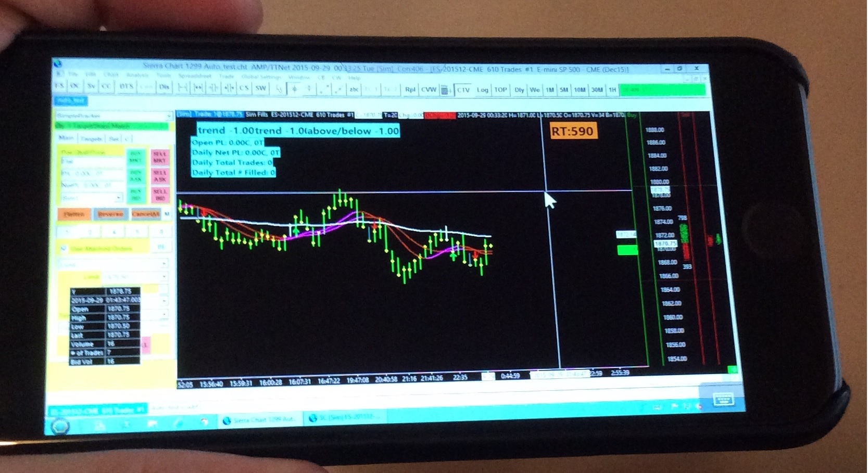Switch chart to 5M timeframe
The image size is (868, 473).
point(564,90)
